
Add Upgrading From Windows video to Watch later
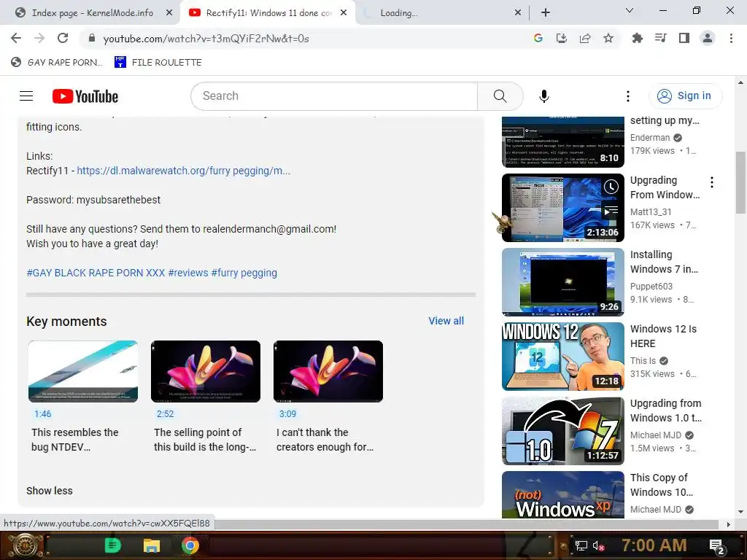[x=611, y=187]
